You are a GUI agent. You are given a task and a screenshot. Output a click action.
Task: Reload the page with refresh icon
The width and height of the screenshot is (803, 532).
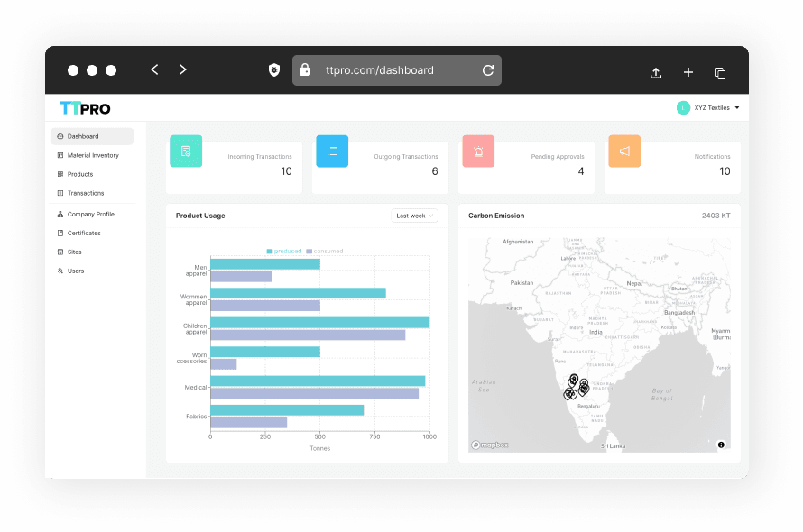pyautogui.click(x=488, y=70)
